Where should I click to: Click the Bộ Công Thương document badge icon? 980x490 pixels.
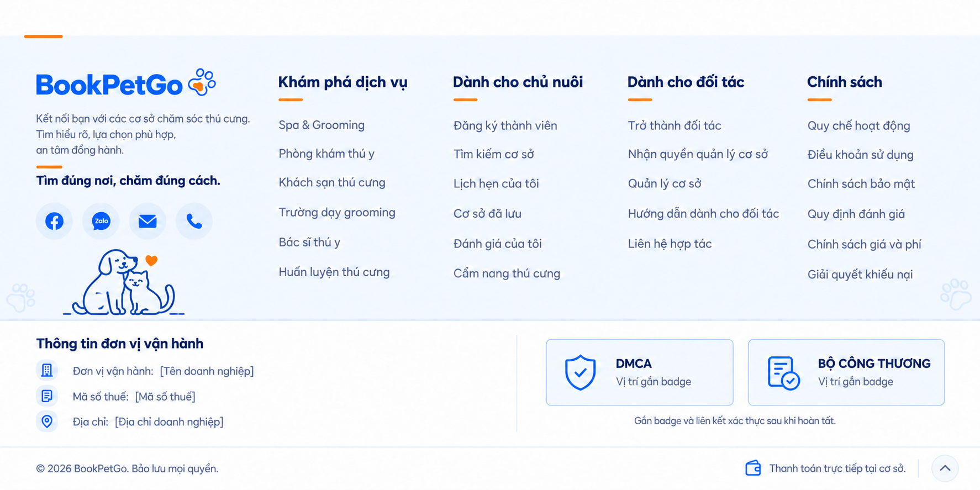(x=783, y=373)
